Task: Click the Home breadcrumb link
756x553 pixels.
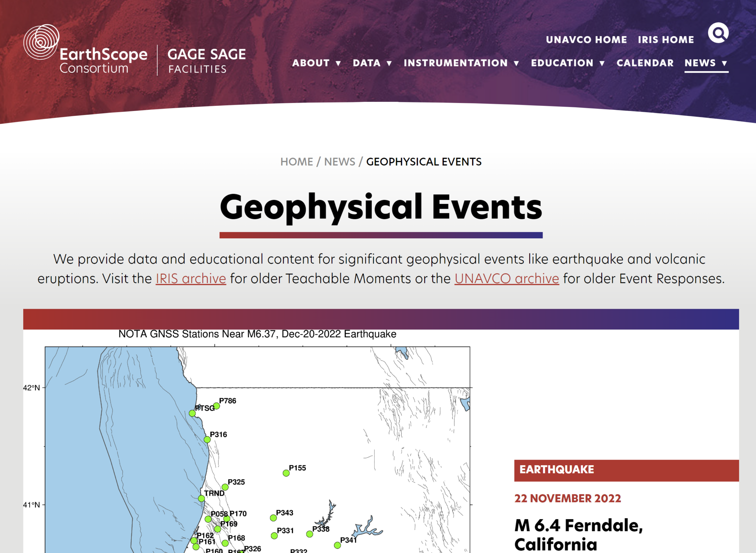Action: tap(296, 162)
